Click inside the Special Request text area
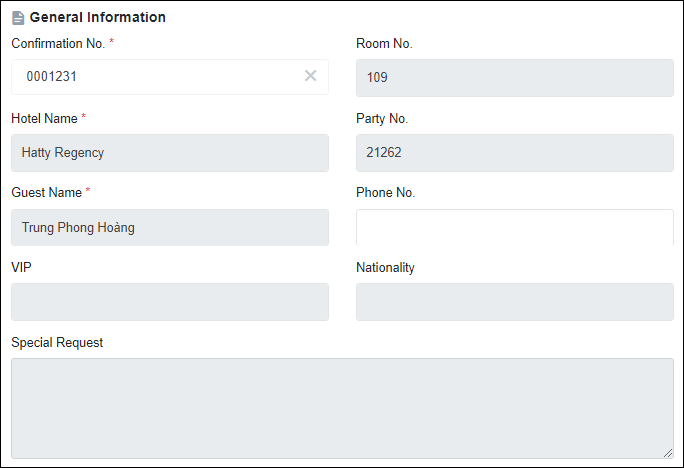 point(342,408)
